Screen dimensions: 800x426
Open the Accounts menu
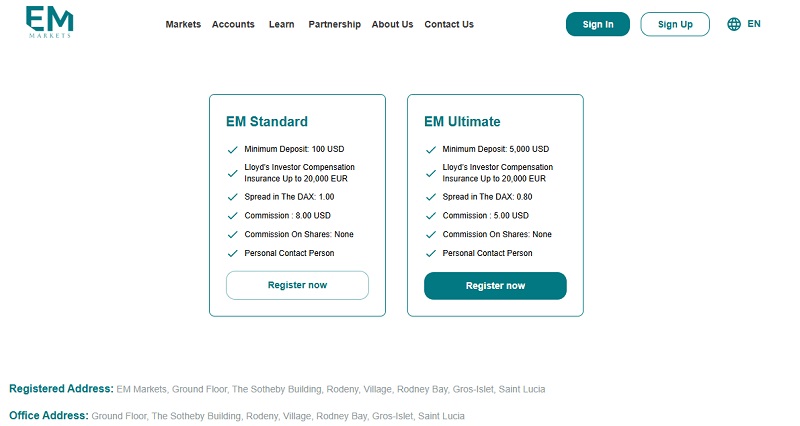pos(233,24)
